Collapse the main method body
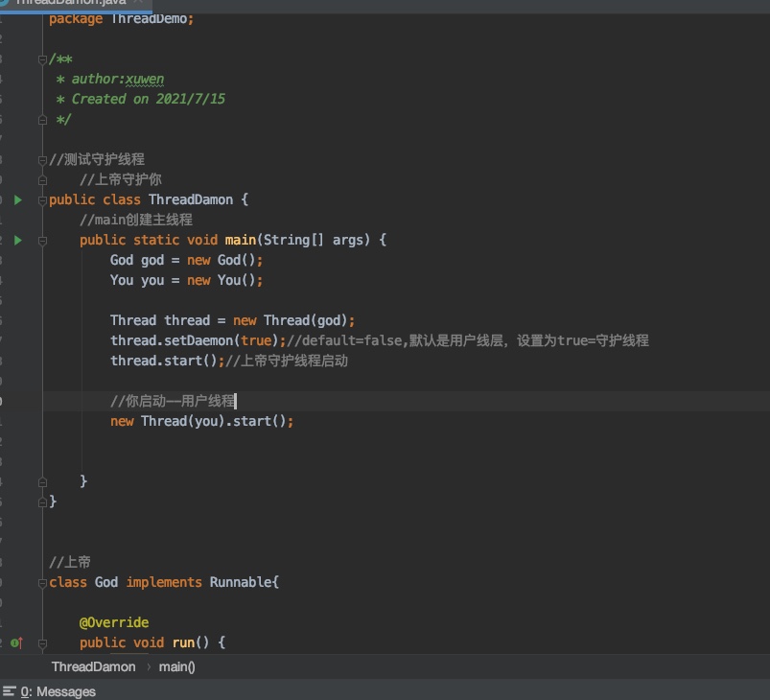The height and width of the screenshot is (700, 770). pos(42,240)
